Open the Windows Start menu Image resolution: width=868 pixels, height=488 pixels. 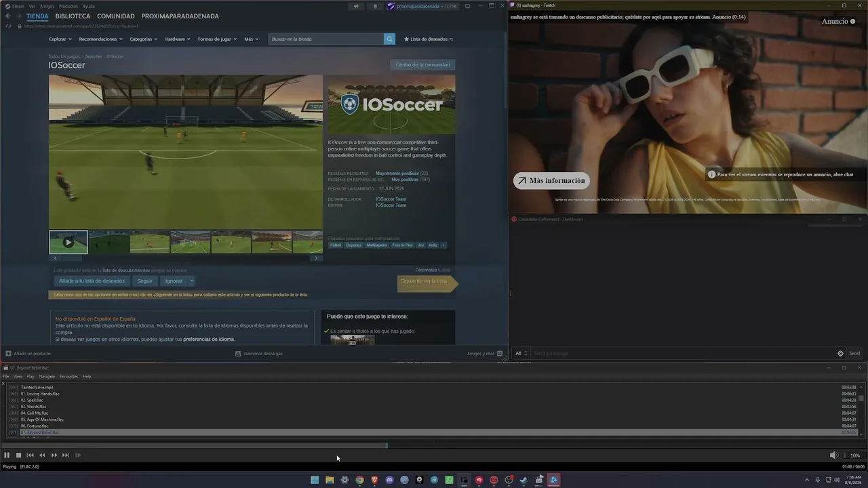315,480
